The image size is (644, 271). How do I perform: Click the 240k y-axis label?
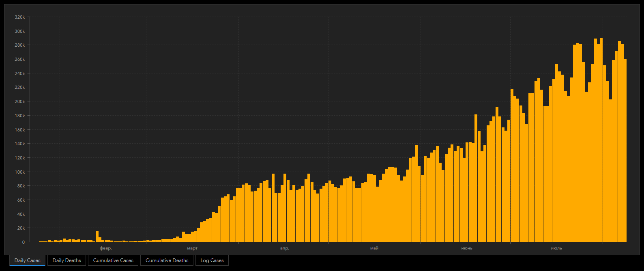pos(19,73)
